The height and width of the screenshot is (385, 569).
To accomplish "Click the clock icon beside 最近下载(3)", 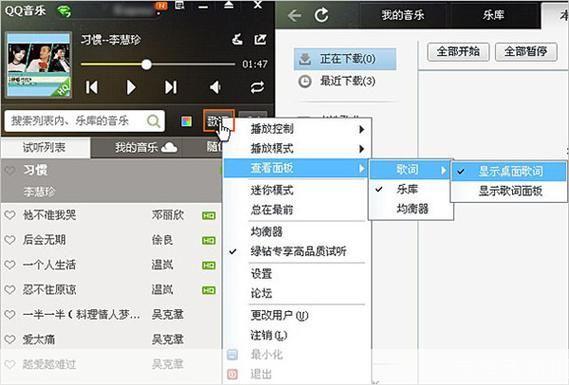I will pos(305,81).
